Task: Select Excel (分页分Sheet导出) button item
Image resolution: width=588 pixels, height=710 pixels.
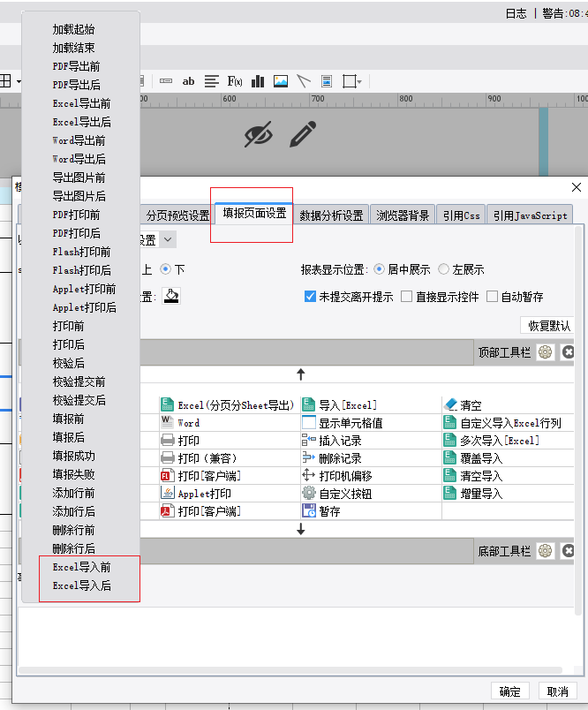Action: point(228,404)
